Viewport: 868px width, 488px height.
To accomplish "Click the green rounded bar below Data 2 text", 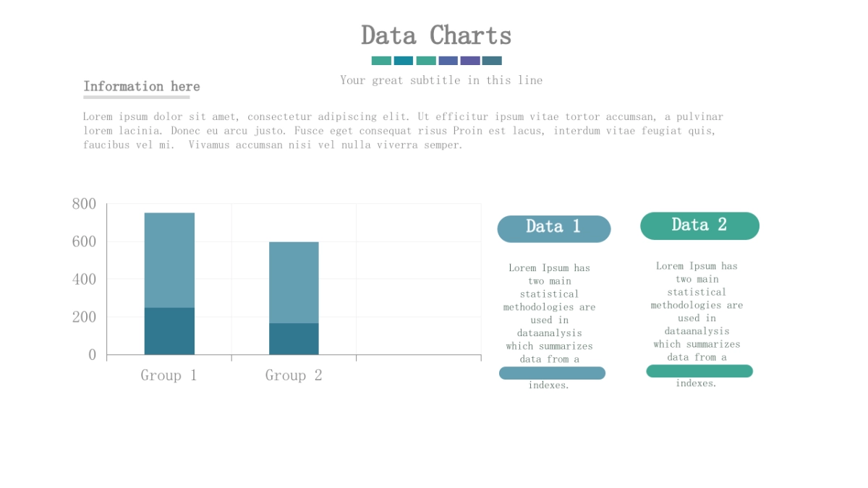I will click(x=699, y=371).
